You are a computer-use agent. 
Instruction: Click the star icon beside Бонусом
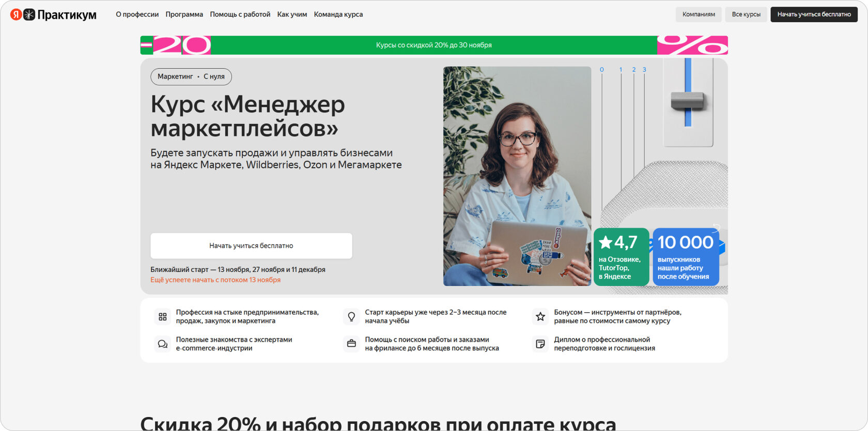(x=540, y=317)
